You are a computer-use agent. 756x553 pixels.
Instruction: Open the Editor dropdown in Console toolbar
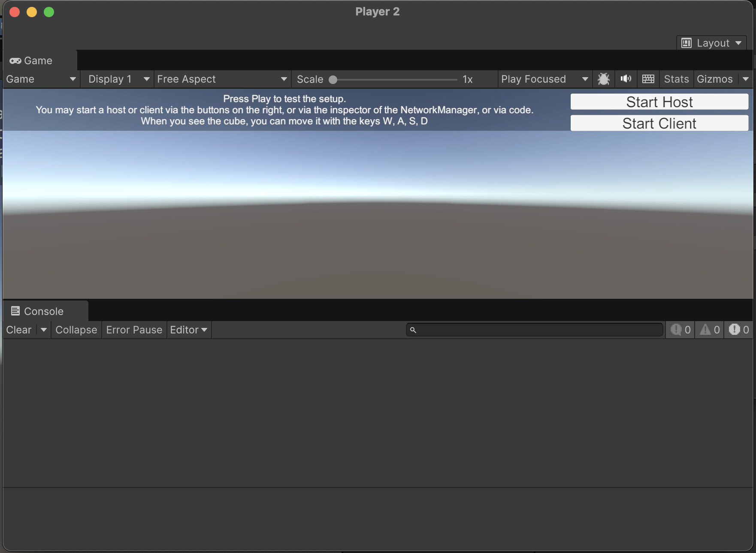point(188,330)
